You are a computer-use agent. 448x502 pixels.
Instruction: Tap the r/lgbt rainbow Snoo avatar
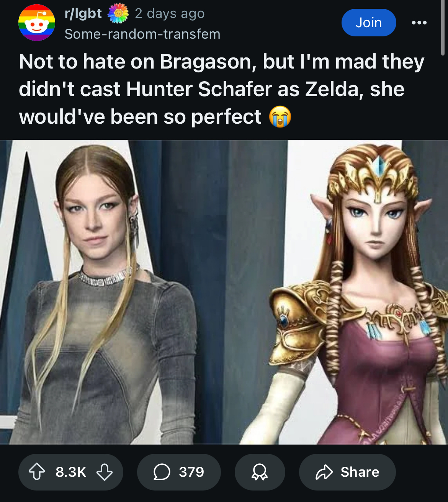[x=37, y=23]
